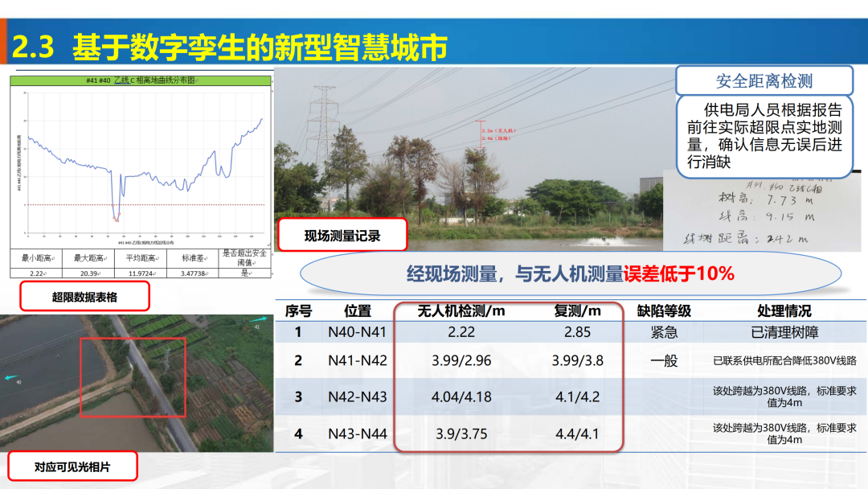Click sequence number '1' in the table
Viewport: 868px width, 489px height.
pos(298,331)
